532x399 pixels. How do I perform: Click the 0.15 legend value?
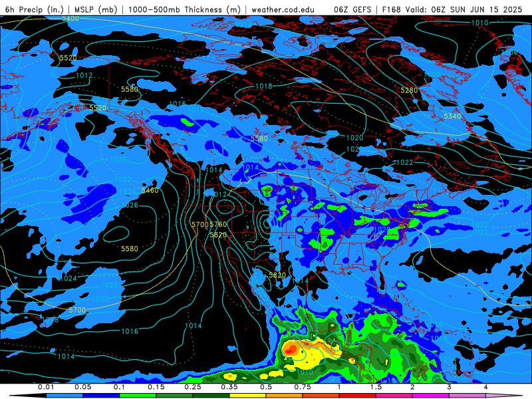click(x=156, y=387)
